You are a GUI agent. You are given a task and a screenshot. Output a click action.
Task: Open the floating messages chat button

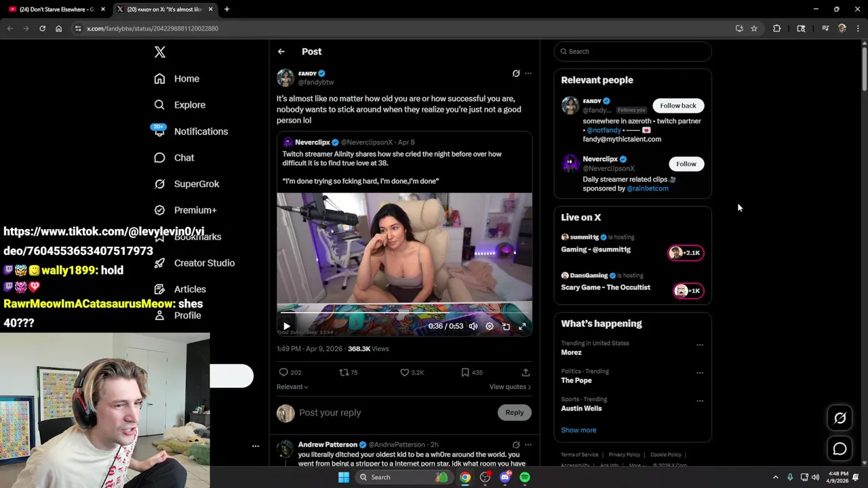(840, 449)
